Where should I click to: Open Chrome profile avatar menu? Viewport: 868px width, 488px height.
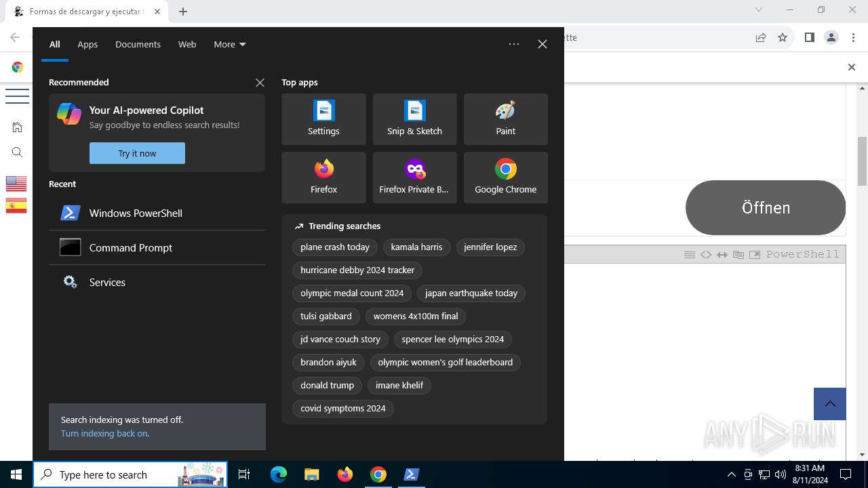click(831, 37)
